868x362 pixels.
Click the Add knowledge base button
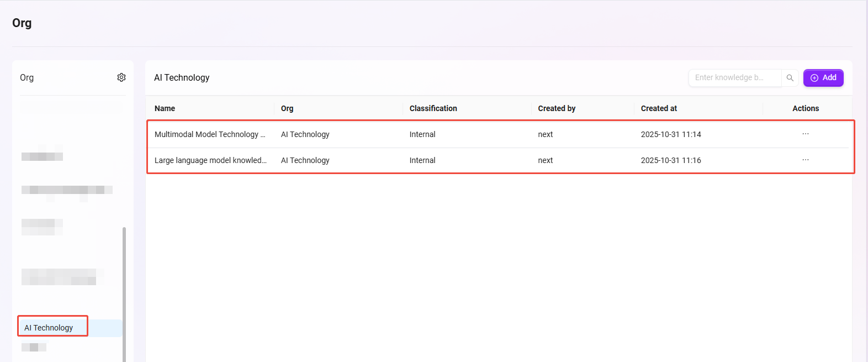823,78
